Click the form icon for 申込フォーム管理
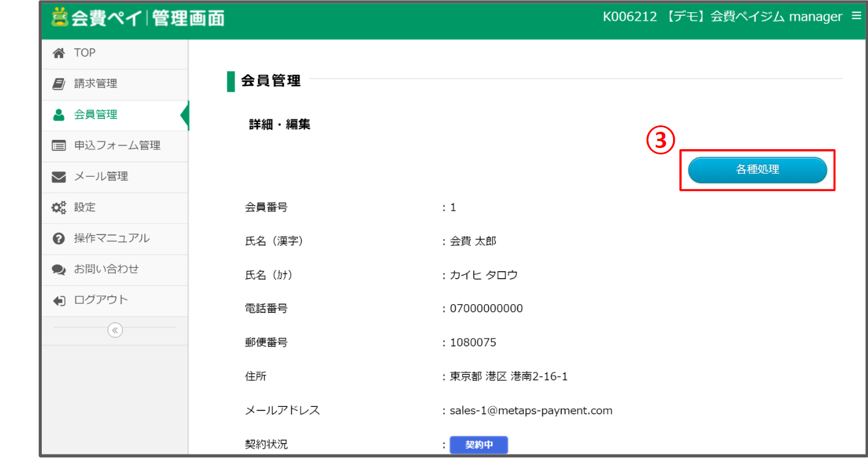The height and width of the screenshot is (458, 868). [x=59, y=146]
